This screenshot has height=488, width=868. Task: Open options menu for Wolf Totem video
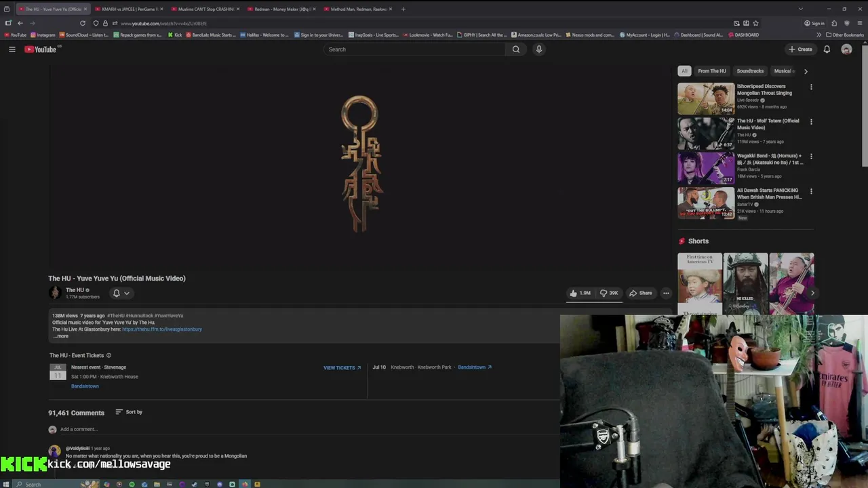(811, 121)
